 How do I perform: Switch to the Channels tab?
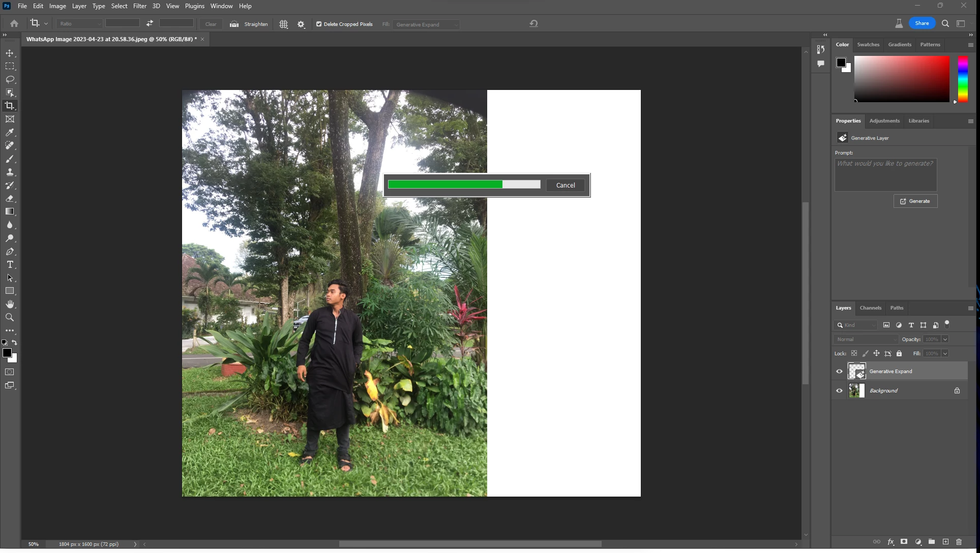pyautogui.click(x=870, y=308)
